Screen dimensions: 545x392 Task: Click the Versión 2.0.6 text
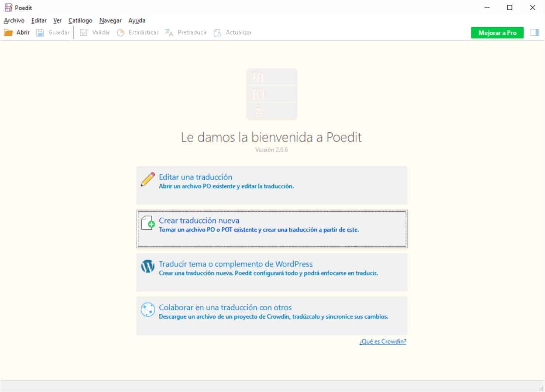click(x=272, y=150)
